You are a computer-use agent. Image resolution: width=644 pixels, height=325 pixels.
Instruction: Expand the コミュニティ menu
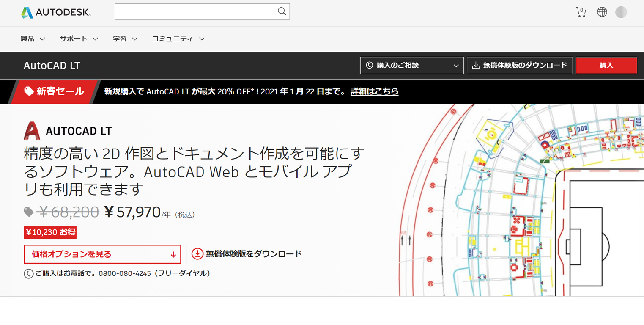coord(178,39)
